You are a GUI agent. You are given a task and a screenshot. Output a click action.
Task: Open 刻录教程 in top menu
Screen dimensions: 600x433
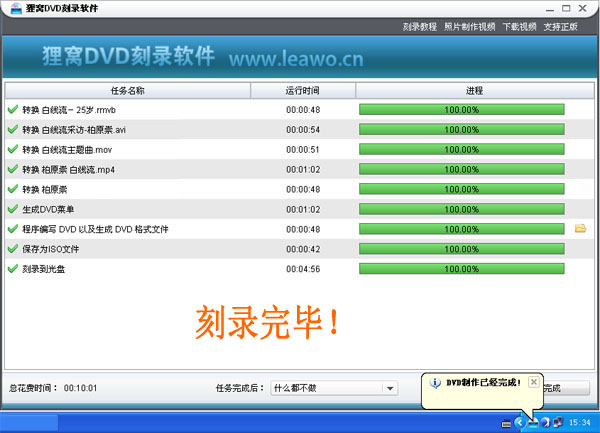[x=419, y=27]
